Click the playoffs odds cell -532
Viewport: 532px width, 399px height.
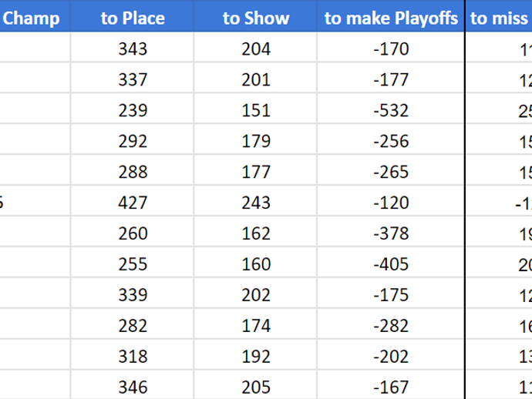(x=391, y=110)
